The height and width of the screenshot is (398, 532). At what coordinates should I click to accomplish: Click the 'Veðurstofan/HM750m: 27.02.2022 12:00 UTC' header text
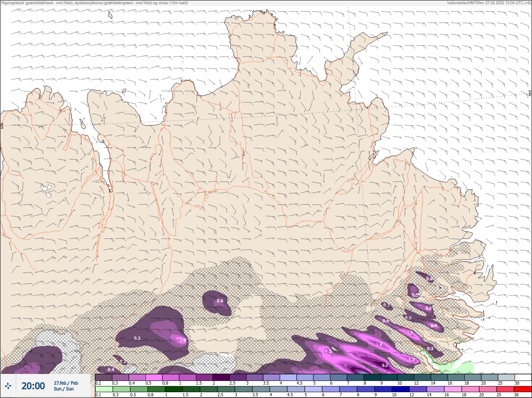[x=486, y=3]
